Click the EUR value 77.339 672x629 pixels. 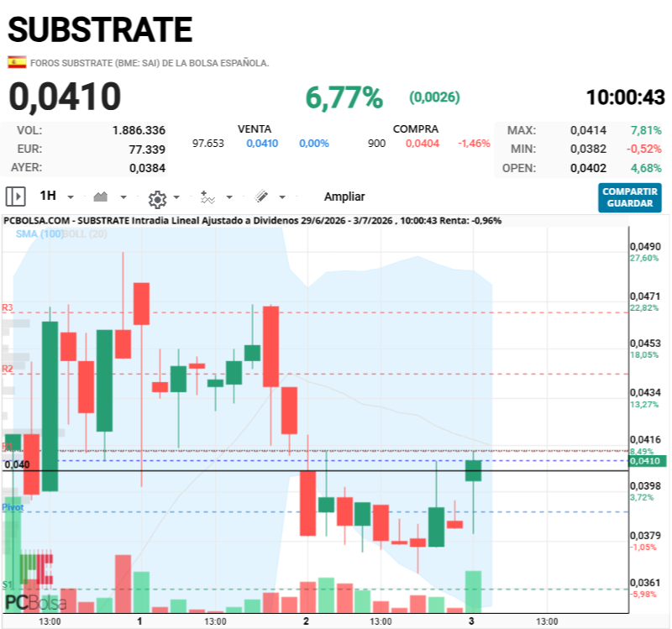point(147,149)
